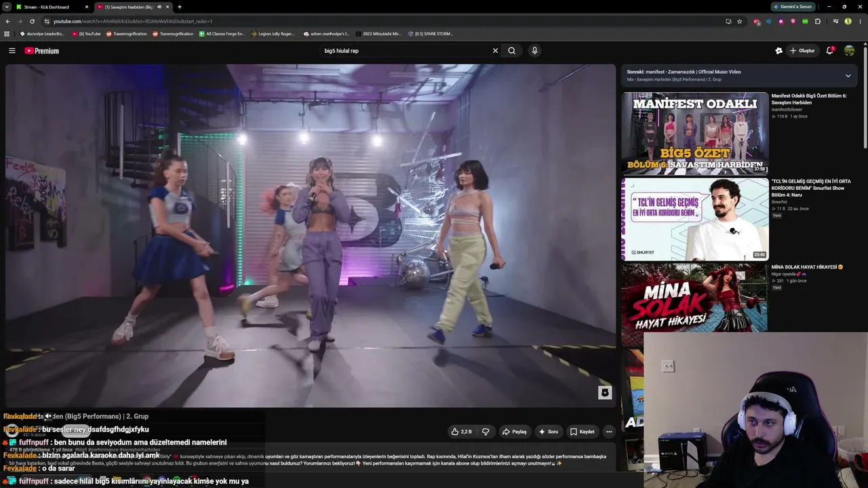Viewport: 868px width, 488px height.
Task: Open the Manifest Odaklı Big5 Özet thumbnail
Action: pyautogui.click(x=695, y=133)
